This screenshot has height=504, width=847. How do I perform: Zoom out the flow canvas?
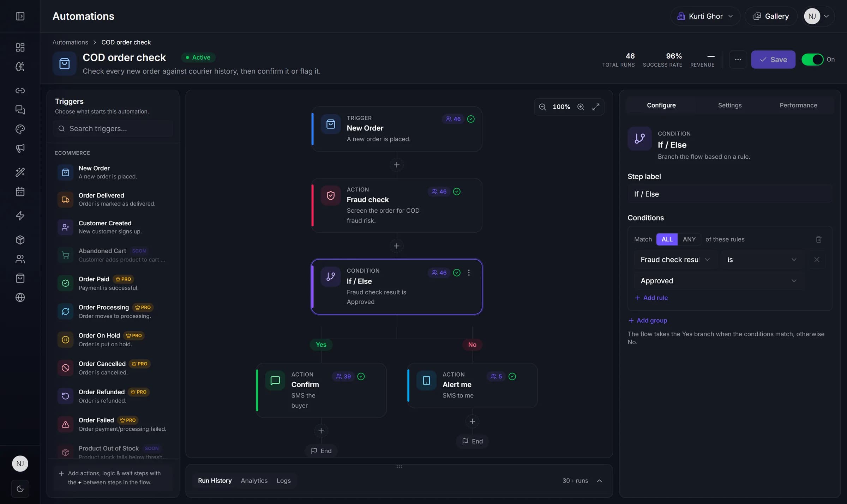click(x=542, y=107)
